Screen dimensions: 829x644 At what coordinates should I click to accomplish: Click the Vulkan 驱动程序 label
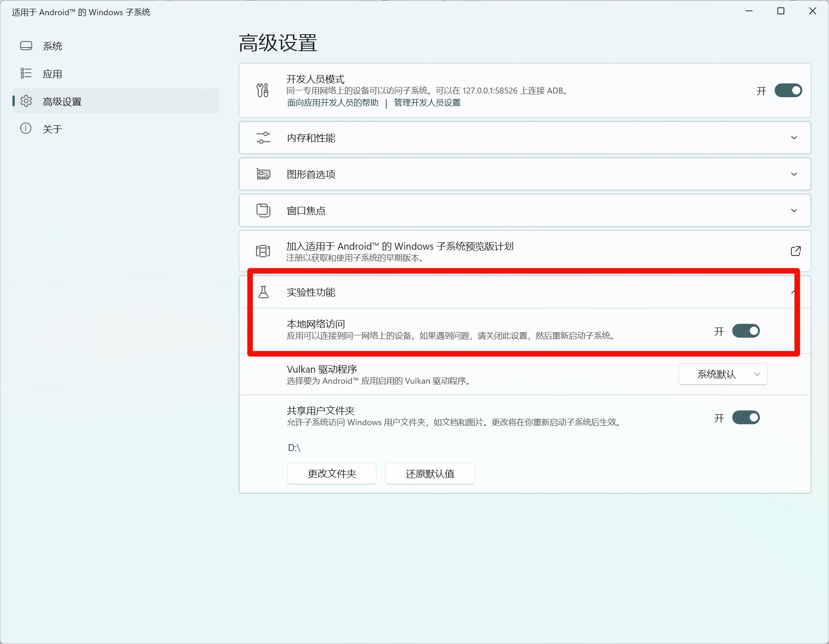[x=322, y=369]
